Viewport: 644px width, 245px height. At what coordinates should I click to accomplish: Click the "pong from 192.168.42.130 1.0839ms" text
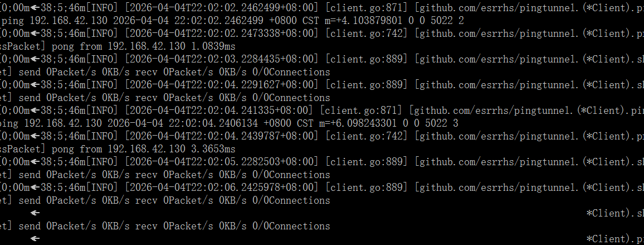tap(143, 46)
